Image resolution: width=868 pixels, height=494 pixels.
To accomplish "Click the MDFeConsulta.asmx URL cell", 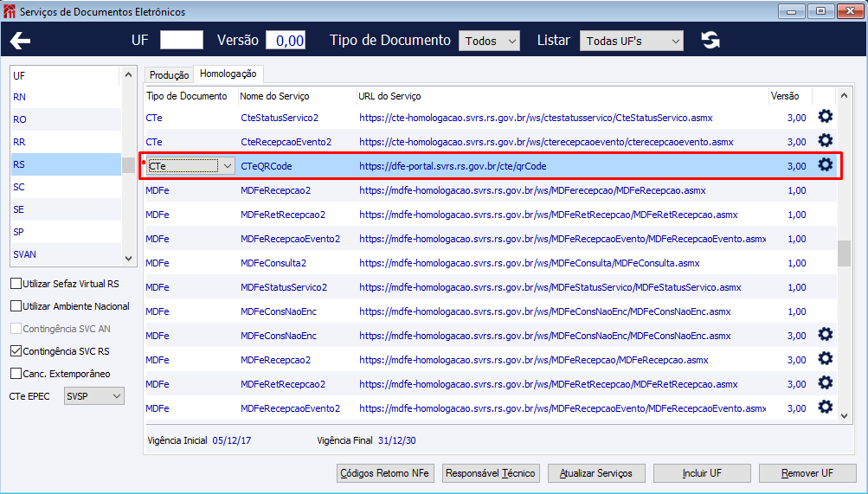I will click(x=530, y=263).
